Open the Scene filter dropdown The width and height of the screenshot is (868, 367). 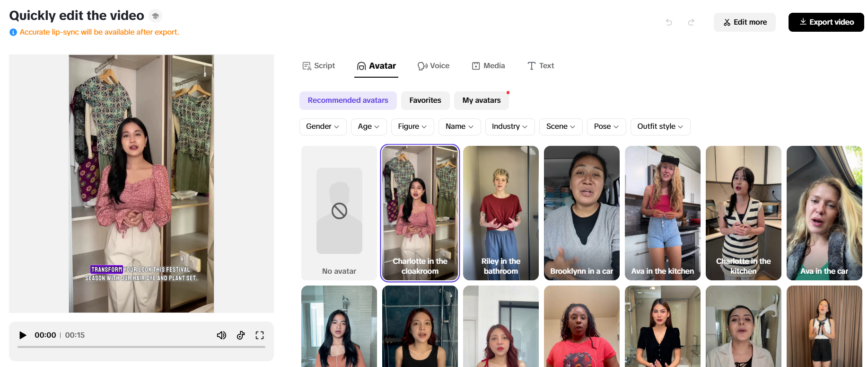561,126
